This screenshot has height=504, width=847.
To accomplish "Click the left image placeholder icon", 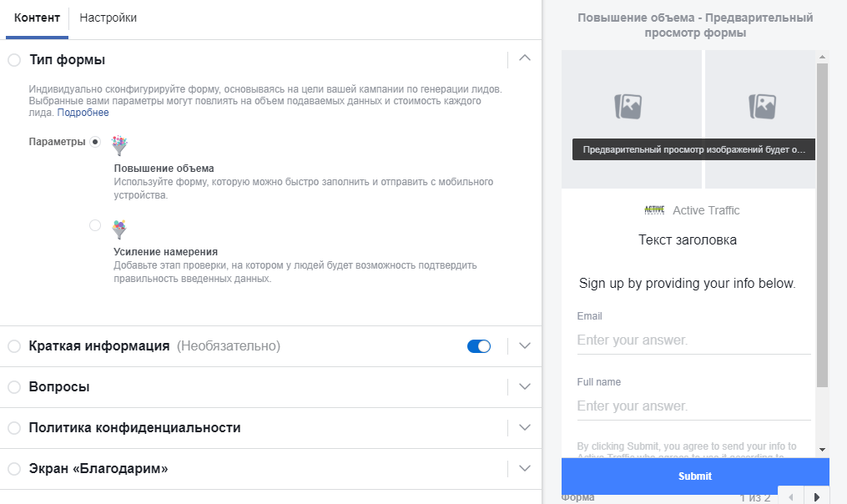I will (x=628, y=106).
